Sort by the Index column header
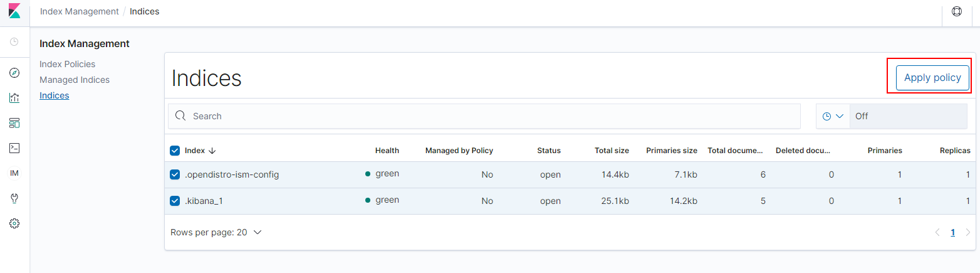 [200, 151]
